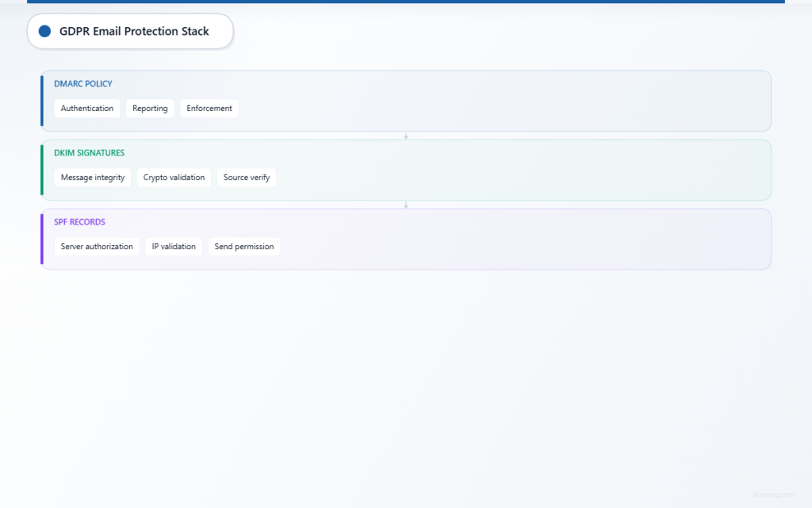Select the blue accent bar beside DMARC POLICY
The height and width of the screenshot is (508, 812).
(x=41, y=101)
